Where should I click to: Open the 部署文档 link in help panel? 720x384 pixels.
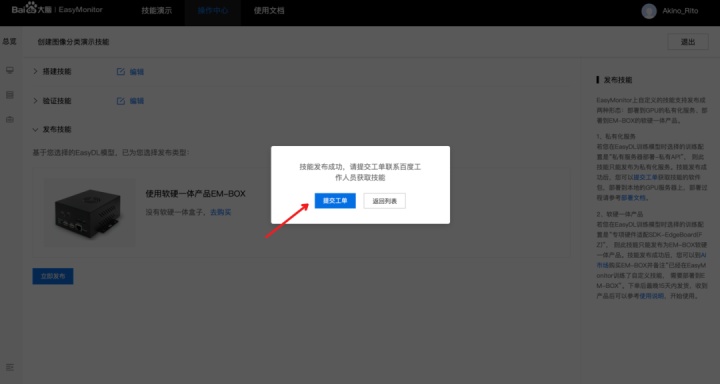(633, 198)
